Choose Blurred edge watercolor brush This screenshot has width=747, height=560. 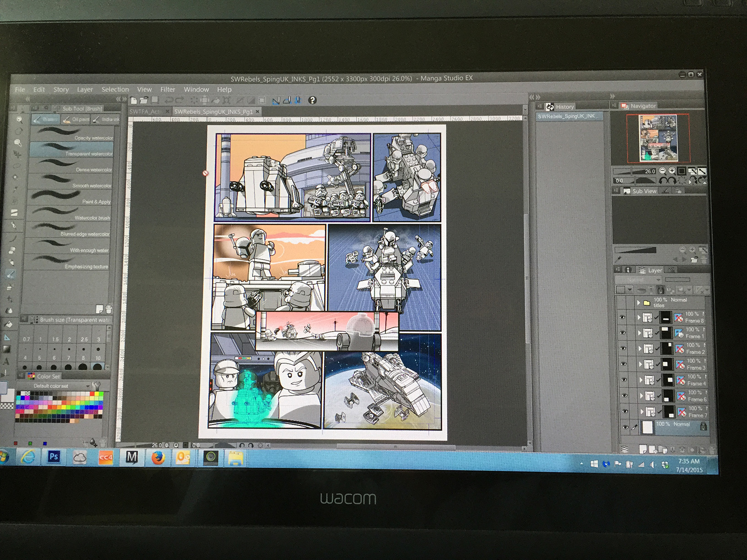coord(68,230)
